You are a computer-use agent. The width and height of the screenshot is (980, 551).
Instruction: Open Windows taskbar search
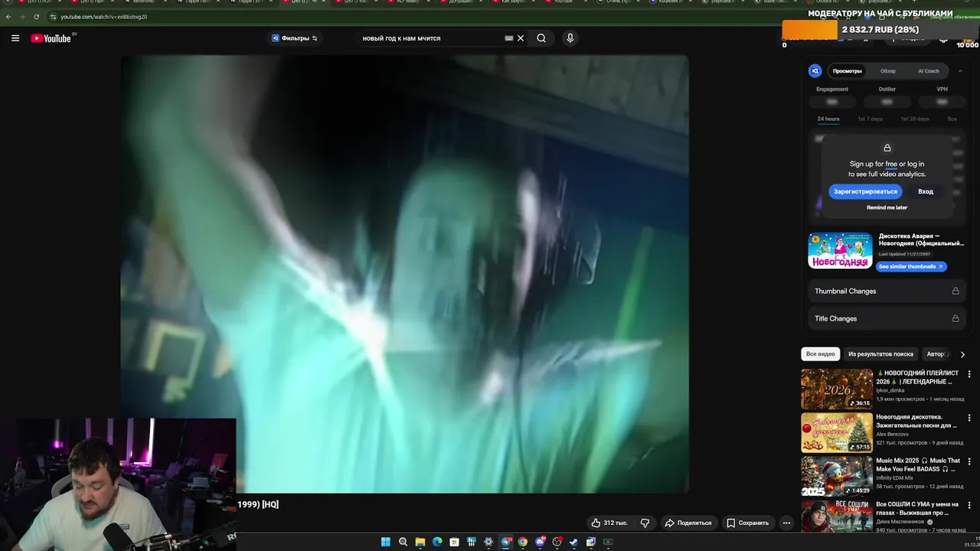point(403,542)
